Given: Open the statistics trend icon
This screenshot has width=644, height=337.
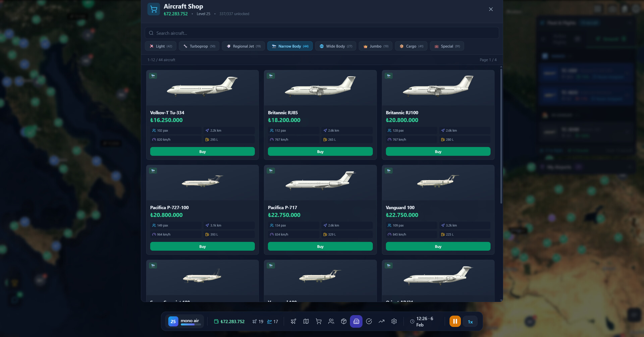Looking at the screenshot, I should coord(381,321).
